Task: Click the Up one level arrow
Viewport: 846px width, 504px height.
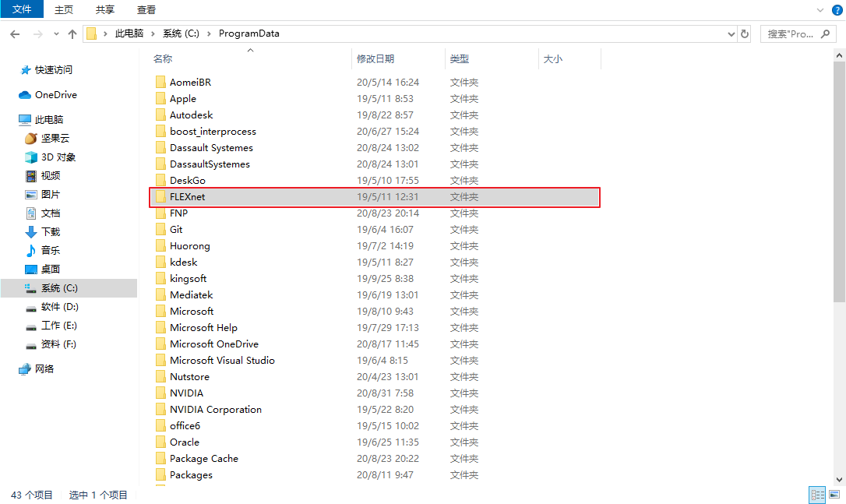Action: pyautogui.click(x=72, y=34)
